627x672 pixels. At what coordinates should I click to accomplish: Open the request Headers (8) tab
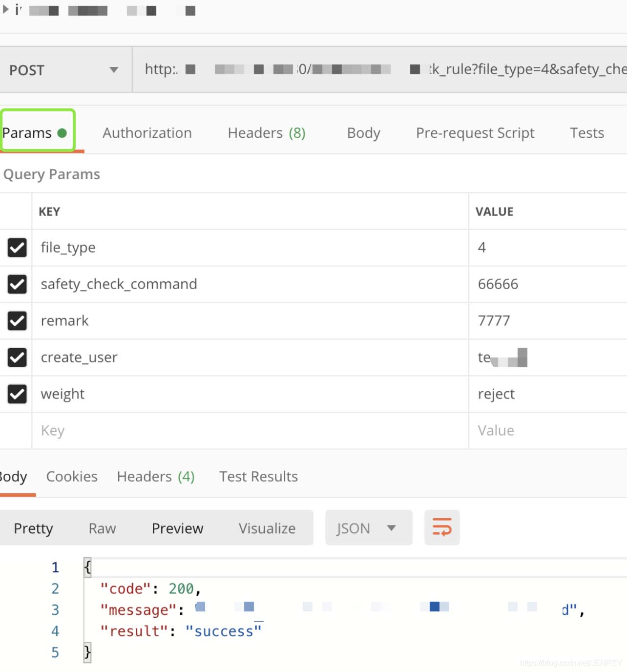pos(266,133)
